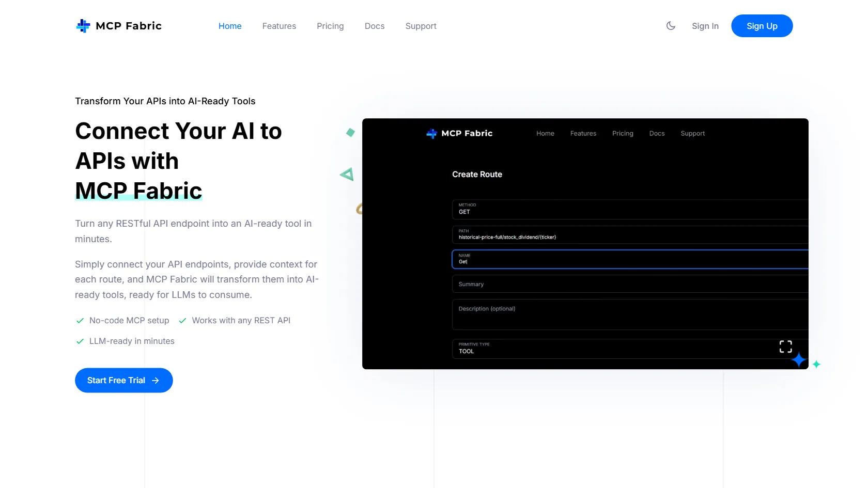Click the demo Create Route preview
This screenshot has width=868, height=488.
(x=585, y=244)
